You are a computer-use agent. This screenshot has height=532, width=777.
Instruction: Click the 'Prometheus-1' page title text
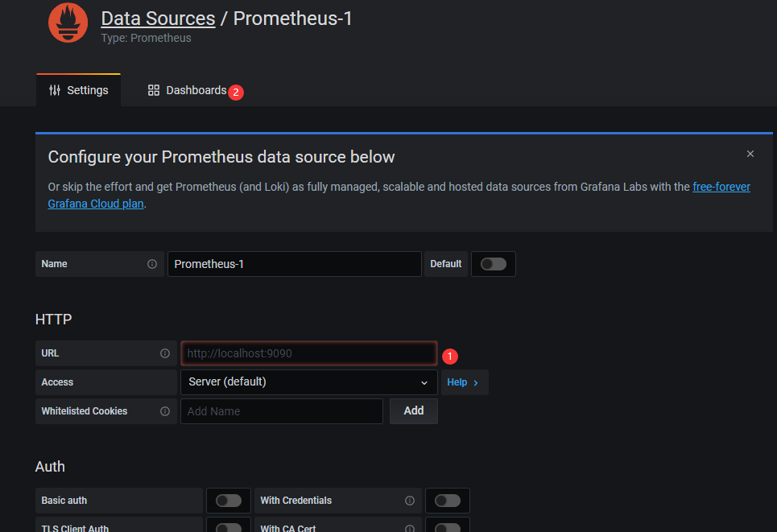click(292, 19)
